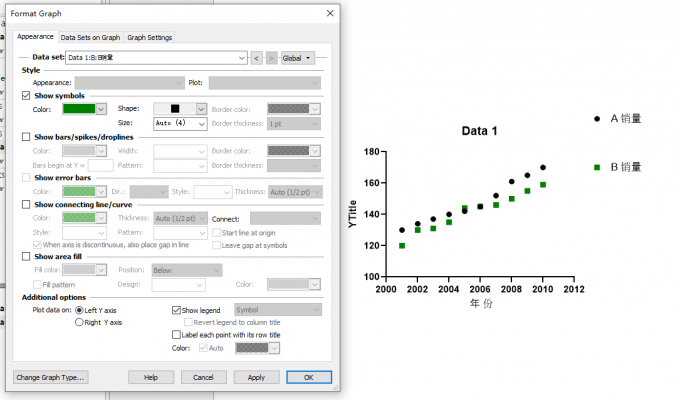Open the area fill Position Below dropdown
680x400 pixels.
pyautogui.click(x=187, y=270)
